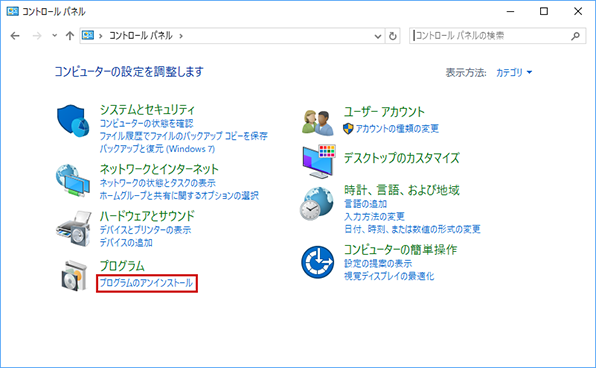Open the Network and Internet globe icon

pos(73,181)
